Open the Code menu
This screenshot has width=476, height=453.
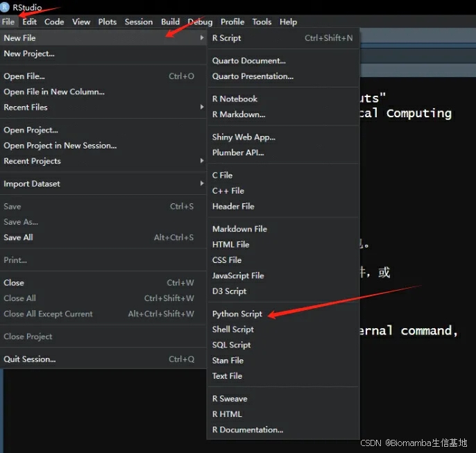coord(54,22)
